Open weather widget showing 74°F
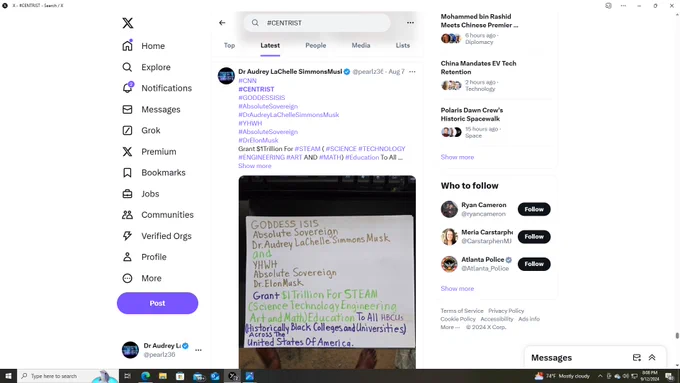The width and height of the screenshot is (680, 383). (x=562, y=376)
